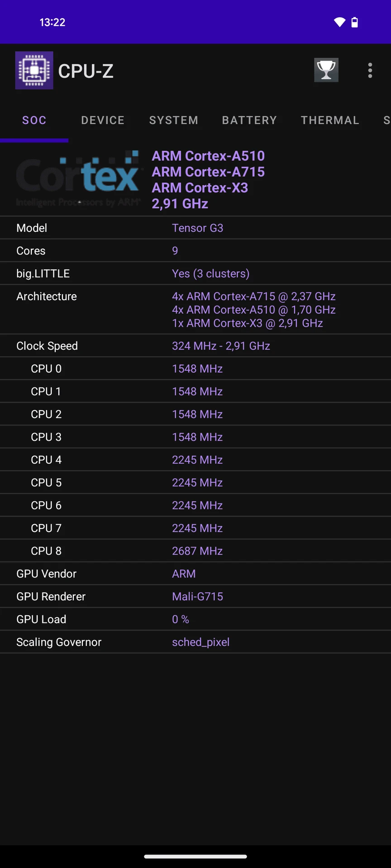Image resolution: width=391 pixels, height=868 pixels.
Task: Tap the Yes (3 clusters) value
Action: (x=211, y=274)
